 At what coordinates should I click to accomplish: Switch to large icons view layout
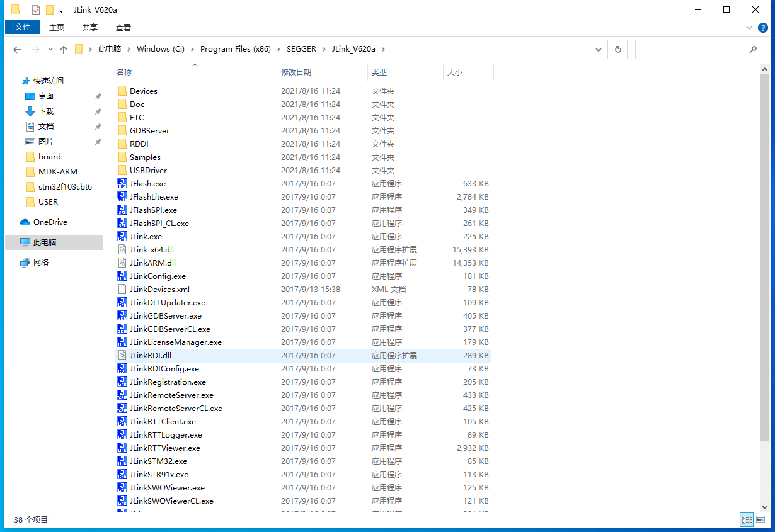tap(762, 519)
